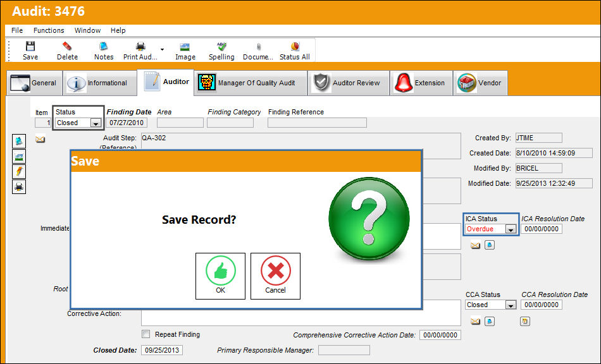Click the envelope icon below CCA Status

click(475, 321)
